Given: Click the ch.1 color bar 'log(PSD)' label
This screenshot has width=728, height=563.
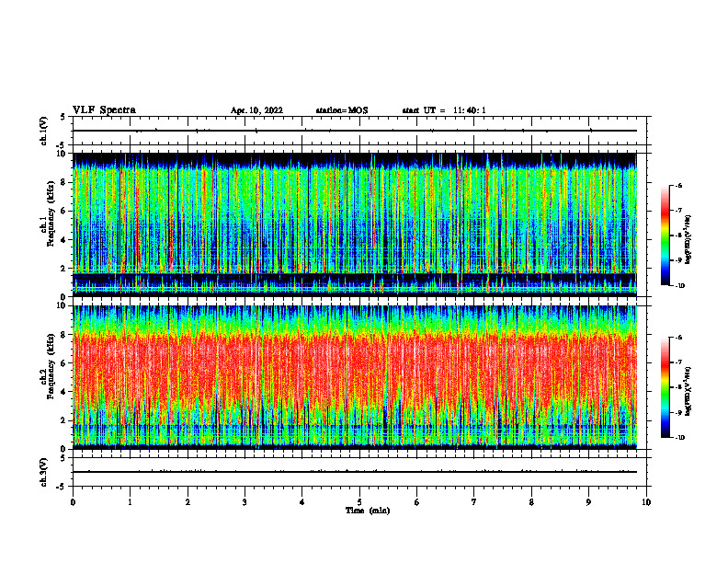Looking at the screenshot, I should coord(689,240).
